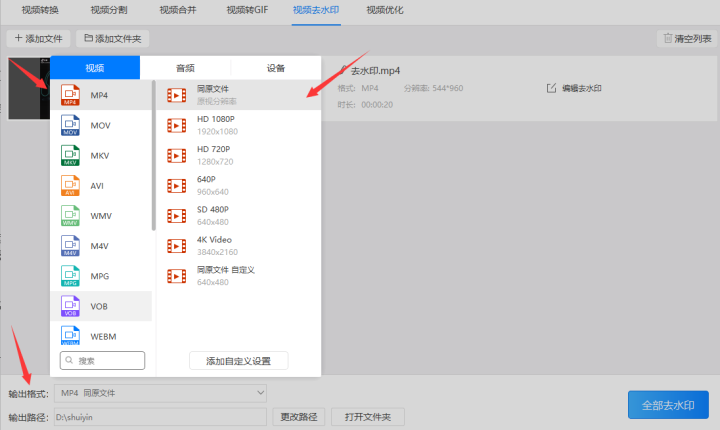Click 添加自定义设置 button

[x=238, y=361]
